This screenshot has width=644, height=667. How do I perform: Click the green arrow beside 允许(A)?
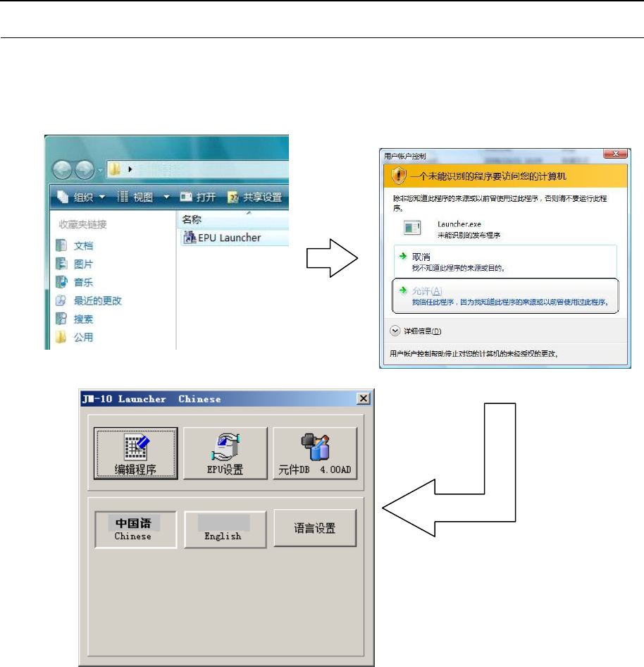pyautogui.click(x=403, y=290)
